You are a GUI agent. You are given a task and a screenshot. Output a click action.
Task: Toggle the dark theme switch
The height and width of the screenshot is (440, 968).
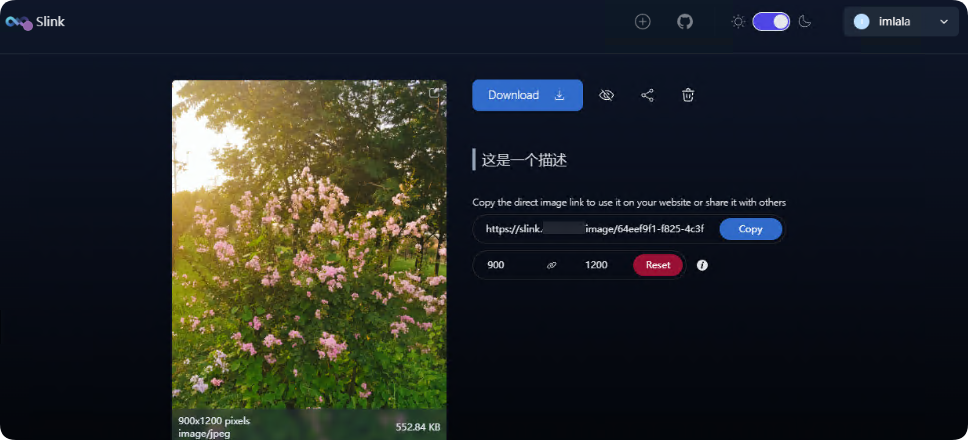(771, 22)
